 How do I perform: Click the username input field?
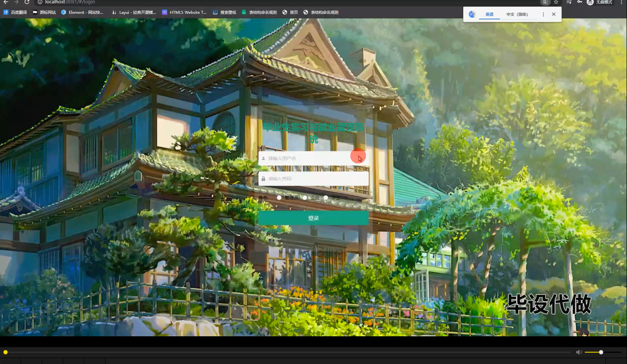coord(313,158)
